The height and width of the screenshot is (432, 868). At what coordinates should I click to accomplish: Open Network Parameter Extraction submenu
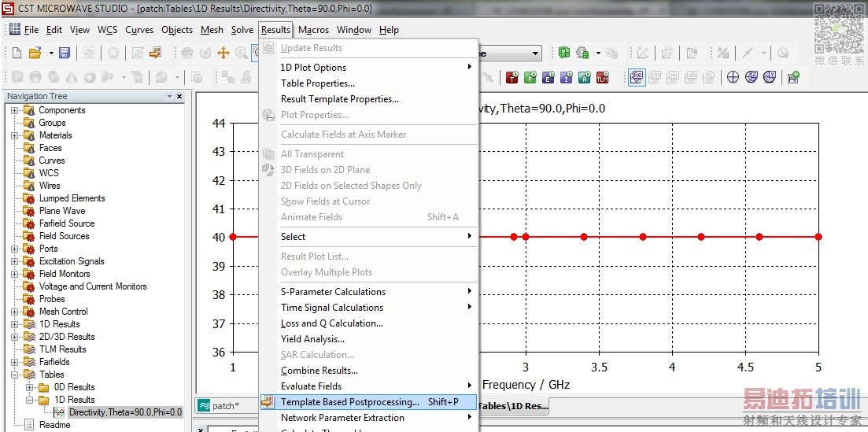368,418
